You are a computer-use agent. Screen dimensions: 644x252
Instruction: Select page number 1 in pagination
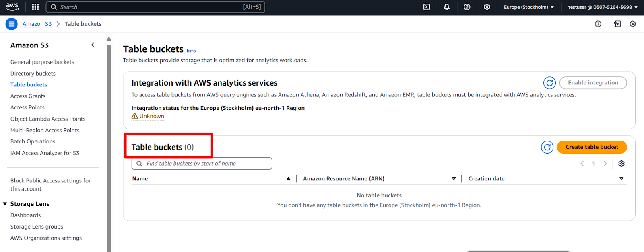tap(594, 164)
